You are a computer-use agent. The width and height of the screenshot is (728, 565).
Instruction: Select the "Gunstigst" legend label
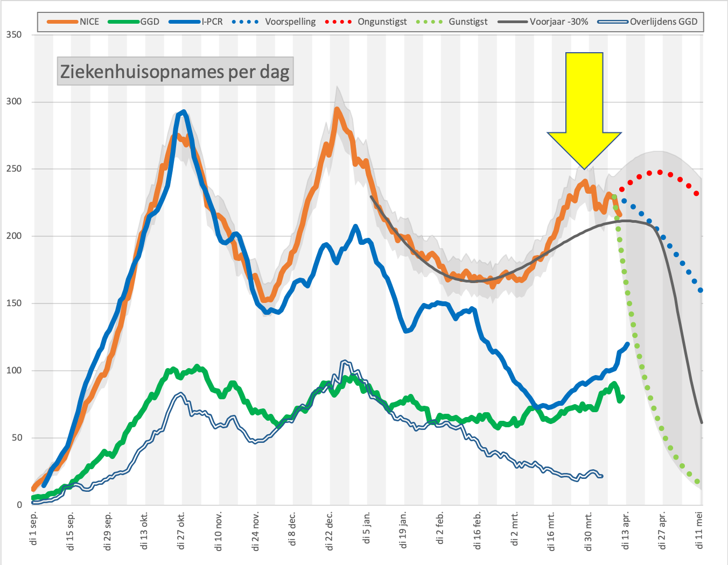(x=468, y=22)
